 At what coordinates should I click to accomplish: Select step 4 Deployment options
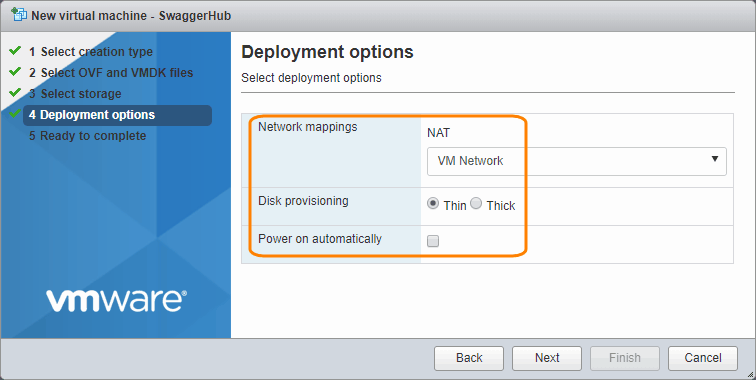(117, 115)
